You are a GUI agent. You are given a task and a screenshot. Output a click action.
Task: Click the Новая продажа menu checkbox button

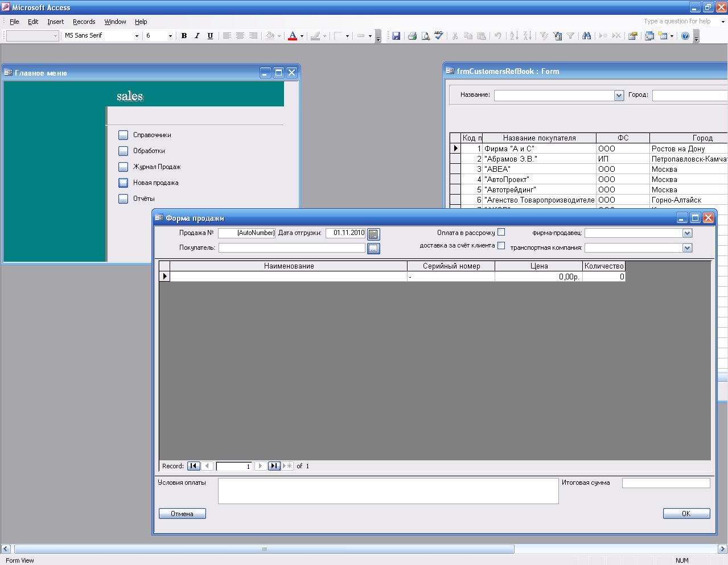tap(123, 183)
